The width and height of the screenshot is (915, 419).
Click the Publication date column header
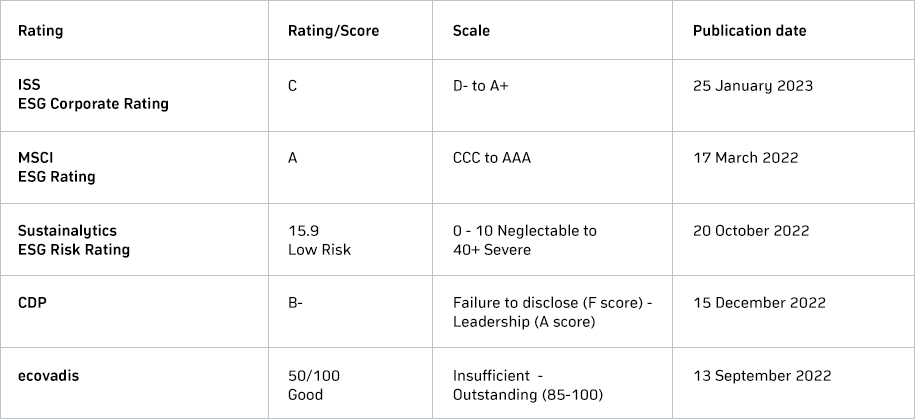click(749, 30)
